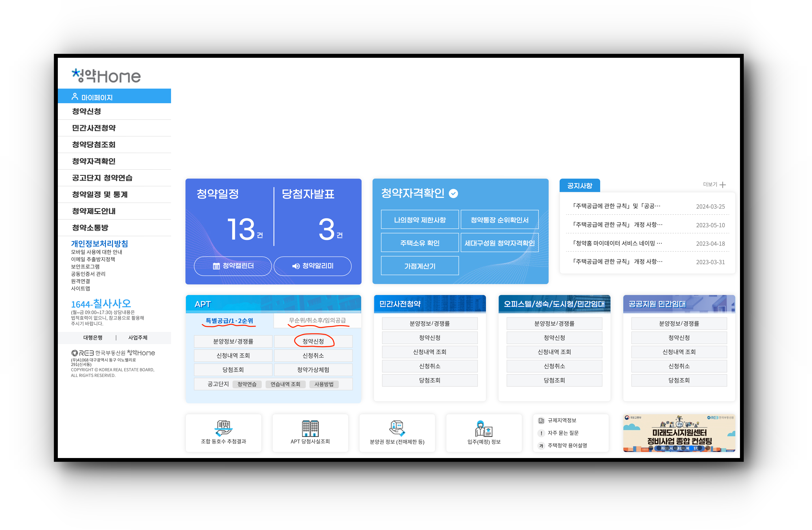
Task: Click the calendar icon in 청약캘린더
Action: coord(216,266)
